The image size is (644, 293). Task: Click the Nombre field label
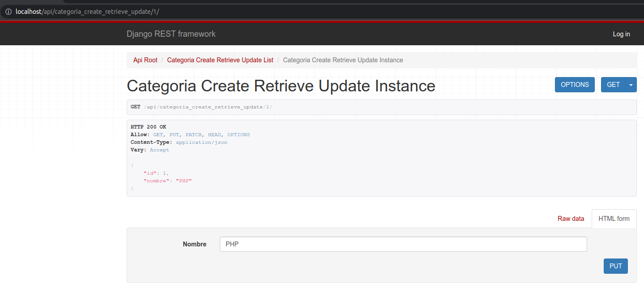pos(194,244)
